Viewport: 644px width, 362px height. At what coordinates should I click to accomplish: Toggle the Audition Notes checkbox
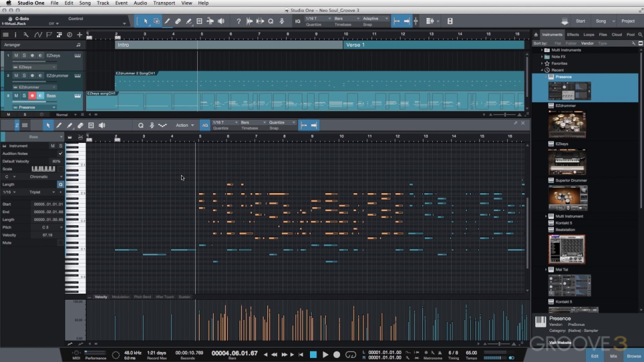pyautogui.click(x=60, y=153)
